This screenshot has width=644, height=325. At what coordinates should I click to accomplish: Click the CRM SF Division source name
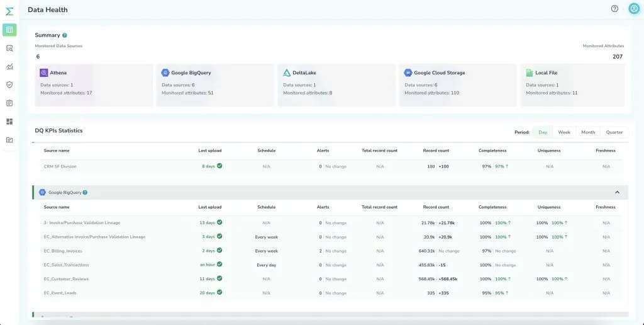click(x=60, y=166)
